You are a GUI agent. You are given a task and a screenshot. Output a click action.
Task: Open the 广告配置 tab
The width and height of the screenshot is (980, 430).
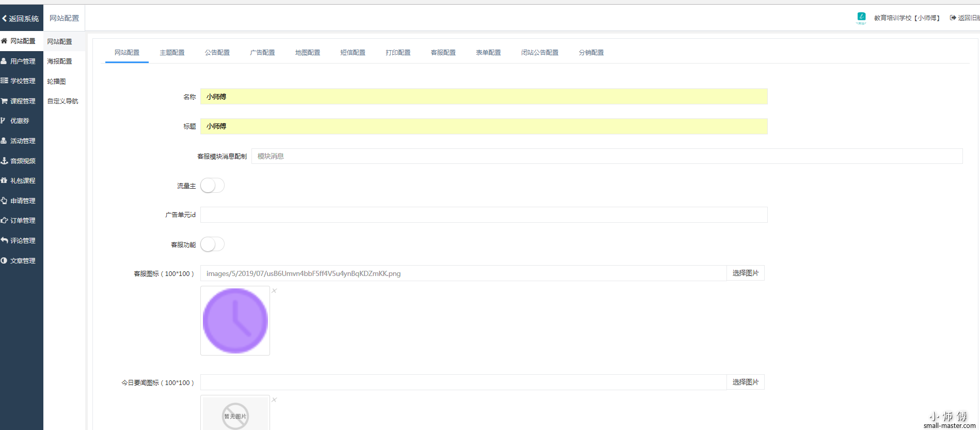(262, 53)
